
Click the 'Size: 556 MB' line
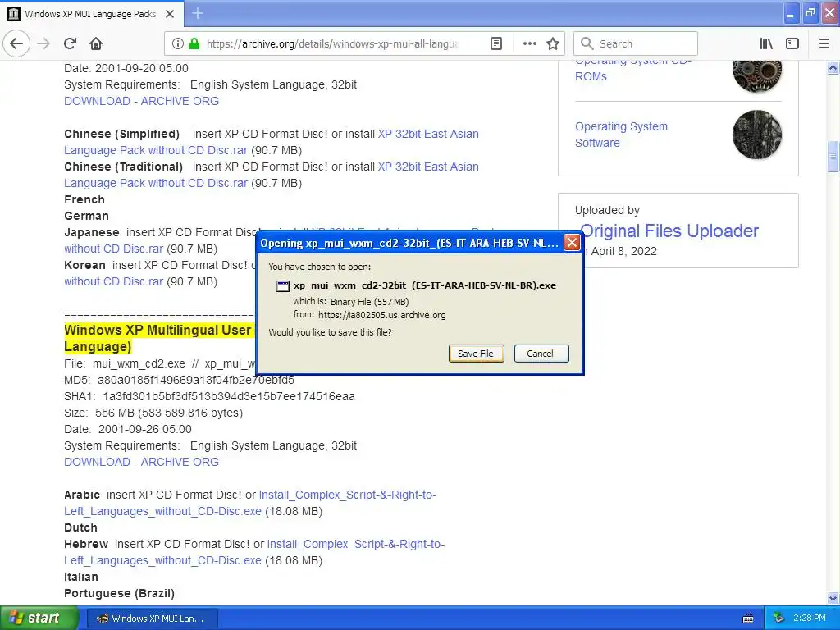pyautogui.click(x=153, y=413)
